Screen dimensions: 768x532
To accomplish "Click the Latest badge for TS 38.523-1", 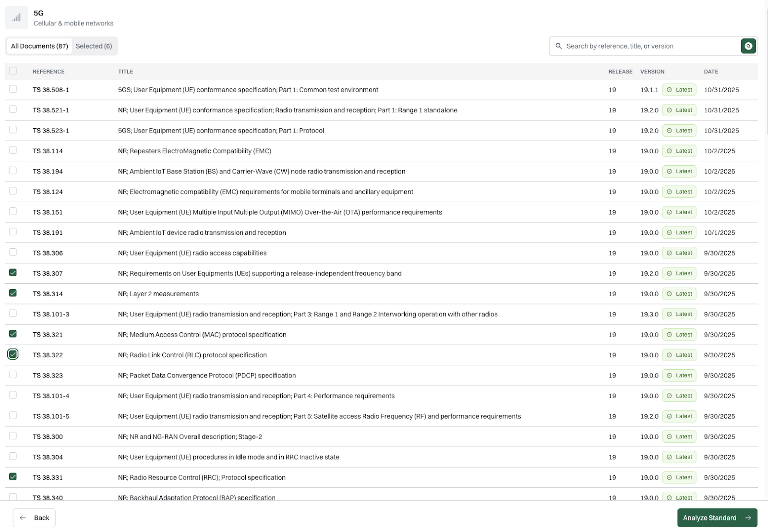I will (x=679, y=131).
